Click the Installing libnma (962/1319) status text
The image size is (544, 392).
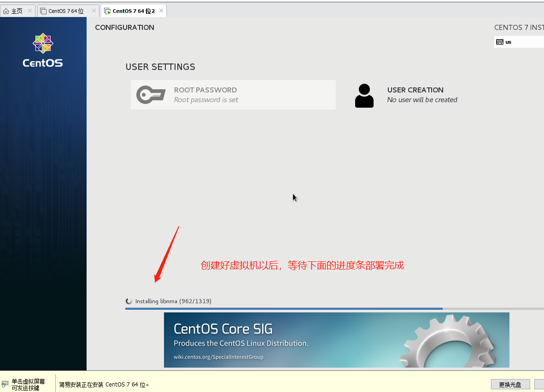click(174, 301)
